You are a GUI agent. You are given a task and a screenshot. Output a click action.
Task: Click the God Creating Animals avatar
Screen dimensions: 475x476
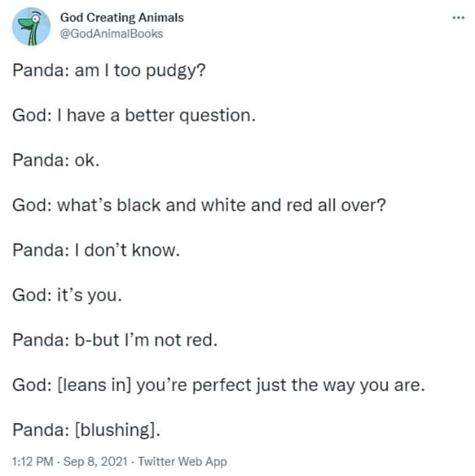click(31, 28)
